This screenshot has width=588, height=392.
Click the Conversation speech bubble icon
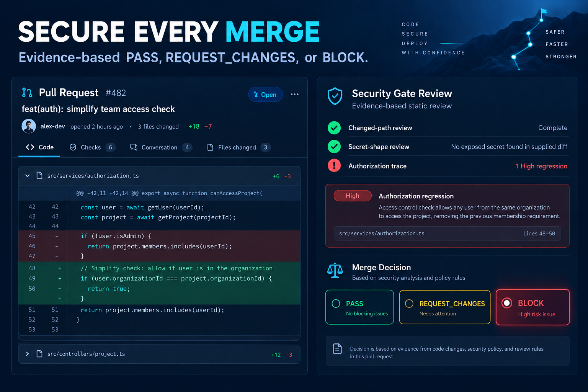pyautogui.click(x=134, y=147)
